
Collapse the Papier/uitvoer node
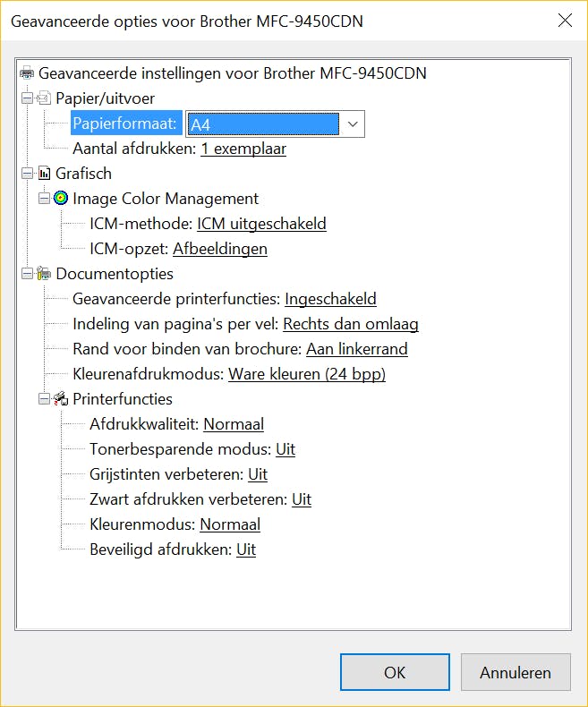pyautogui.click(x=28, y=98)
